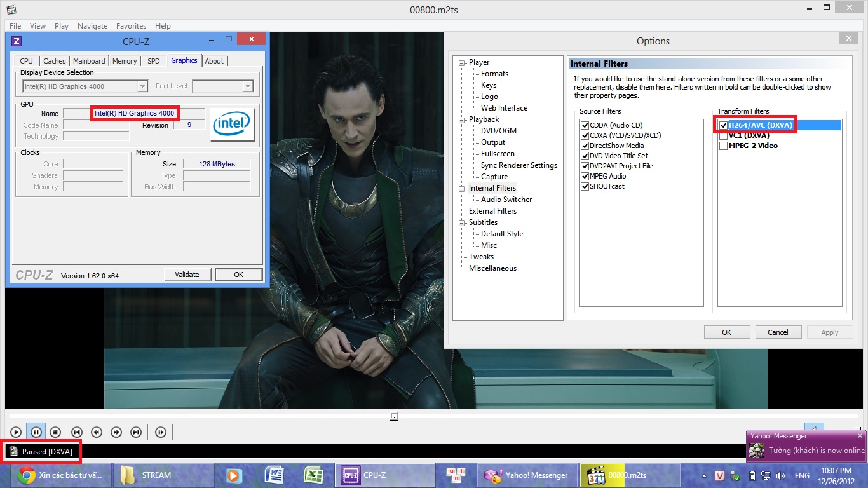Switch to the SPD tab in CPU-Z
The width and height of the screenshot is (868, 488).
click(153, 61)
